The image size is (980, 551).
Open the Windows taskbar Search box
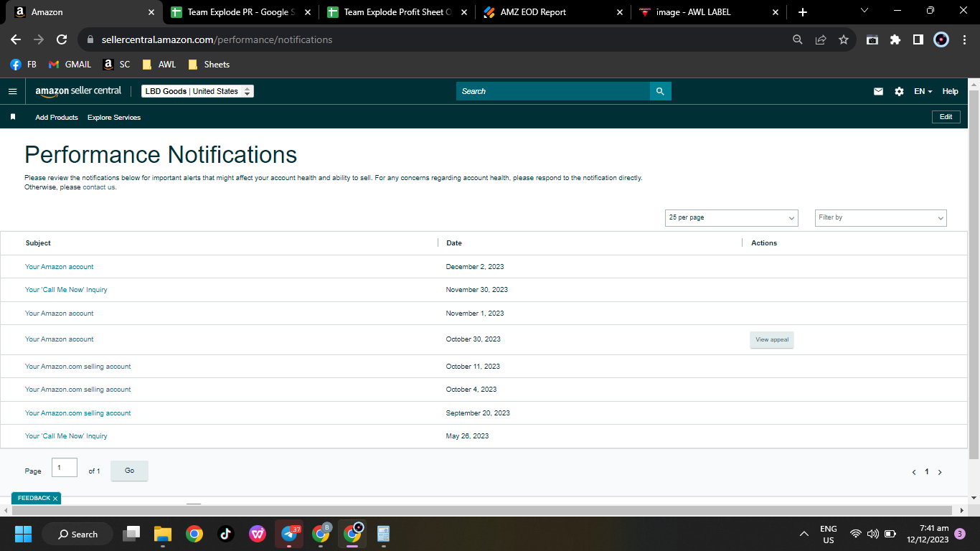(x=77, y=534)
